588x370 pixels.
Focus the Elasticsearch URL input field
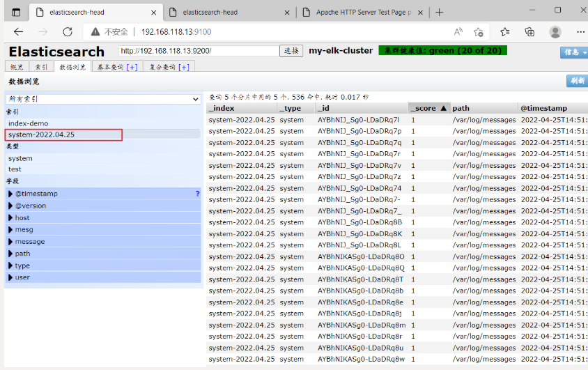[199, 51]
